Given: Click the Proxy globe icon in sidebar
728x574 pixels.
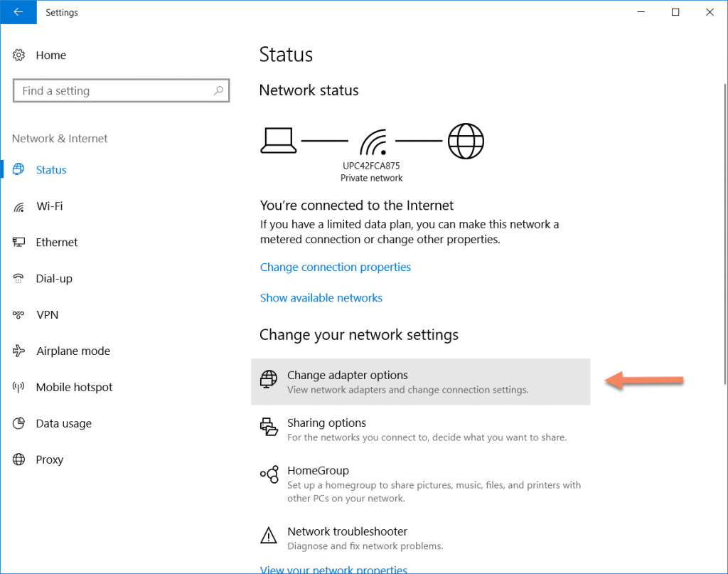Looking at the screenshot, I should pos(18,459).
